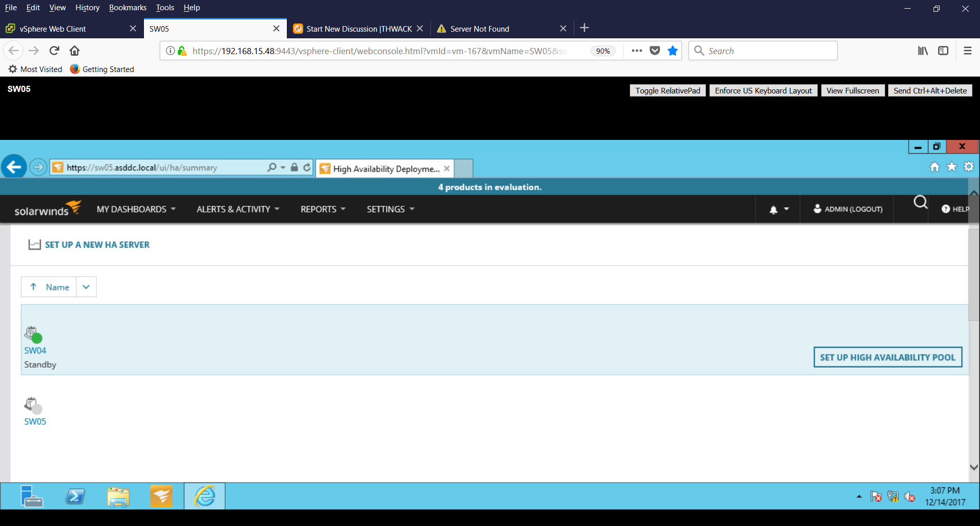Image resolution: width=980 pixels, height=526 pixels.
Task: Open SW05 server link
Action: tap(35, 421)
